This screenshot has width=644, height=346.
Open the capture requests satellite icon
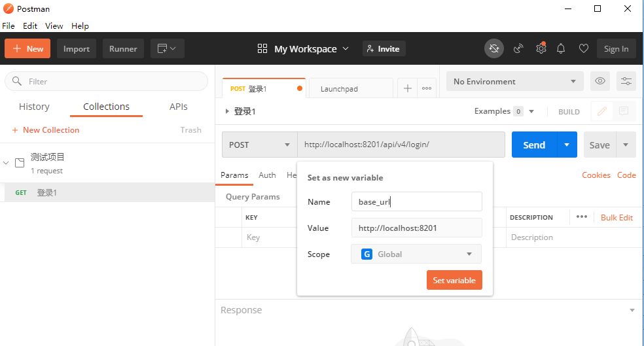coord(518,49)
